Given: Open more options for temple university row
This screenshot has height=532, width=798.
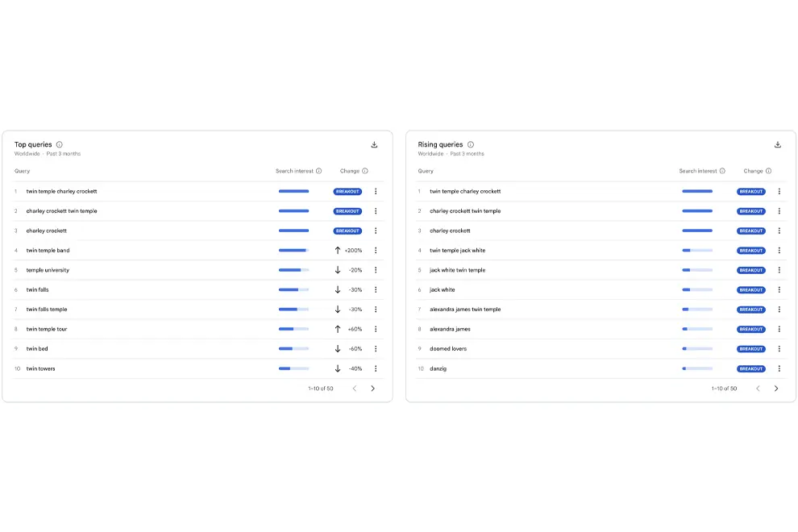Looking at the screenshot, I should tap(376, 270).
